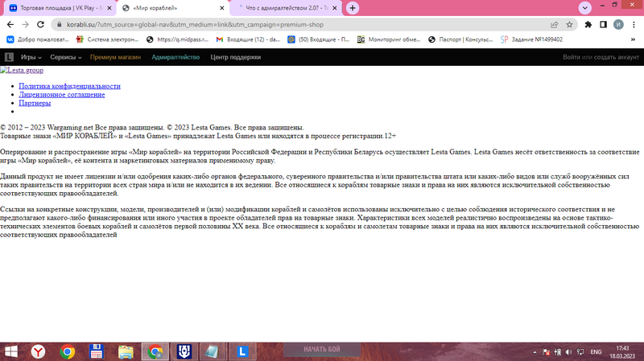
Task: Switch to «Мир кораблей» tab
Action: [172, 8]
